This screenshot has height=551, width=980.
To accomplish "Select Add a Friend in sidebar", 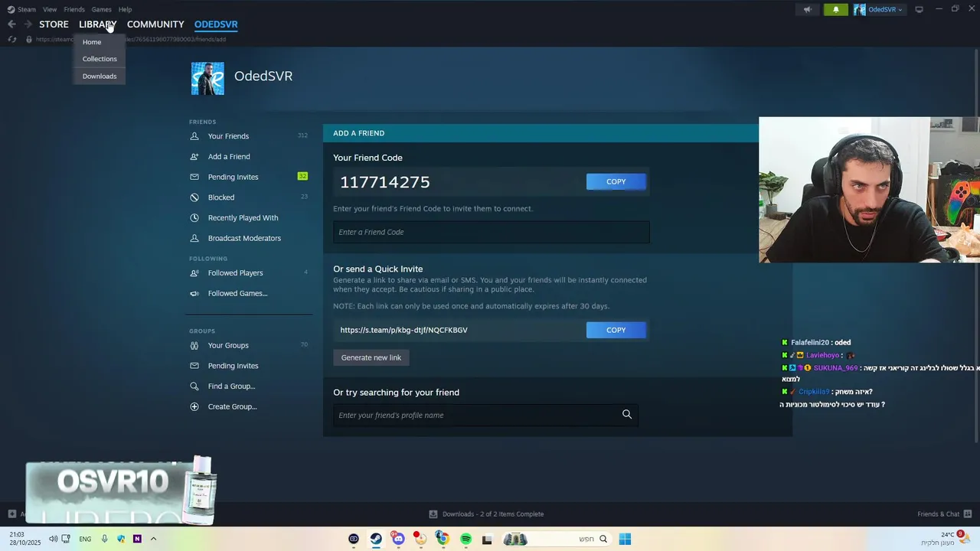I will tap(229, 157).
